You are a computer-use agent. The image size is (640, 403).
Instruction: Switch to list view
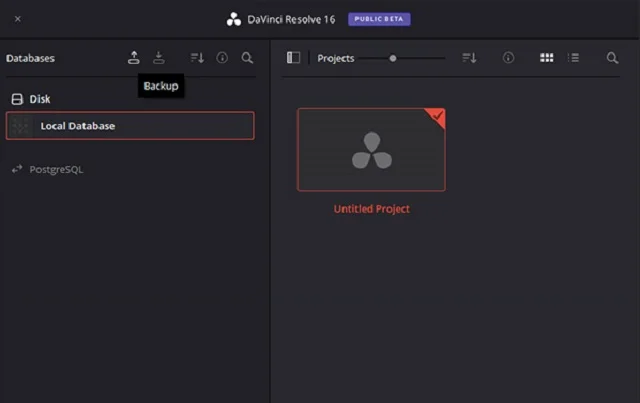click(573, 58)
